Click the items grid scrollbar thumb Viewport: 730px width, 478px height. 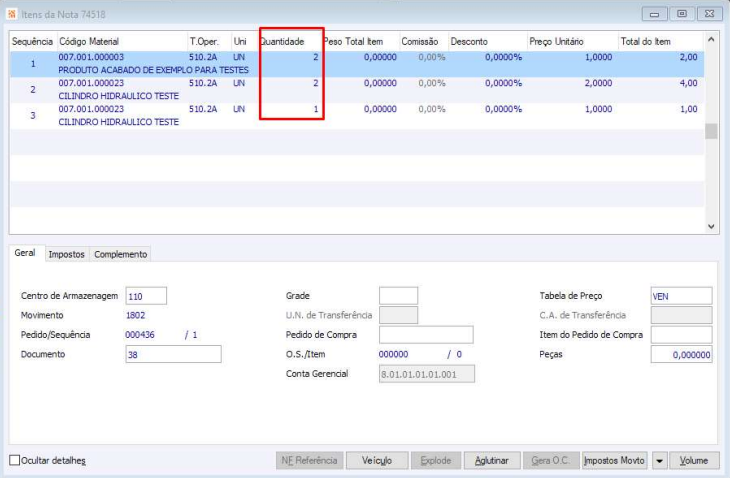711,131
